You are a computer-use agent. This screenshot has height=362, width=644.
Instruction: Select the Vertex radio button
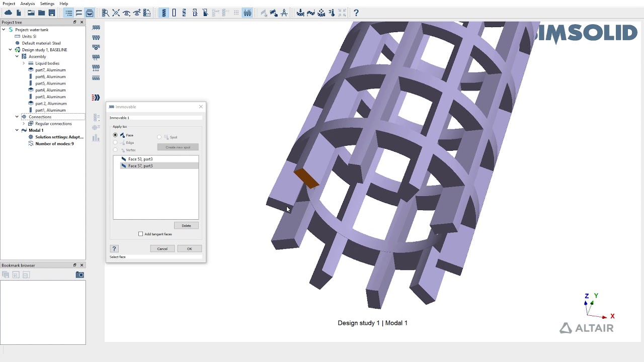click(x=115, y=150)
